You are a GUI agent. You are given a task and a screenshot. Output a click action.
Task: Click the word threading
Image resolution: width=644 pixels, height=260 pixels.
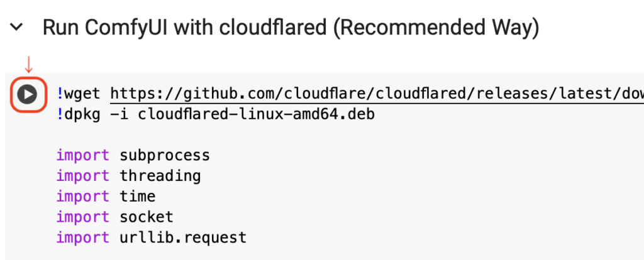[160, 176]
